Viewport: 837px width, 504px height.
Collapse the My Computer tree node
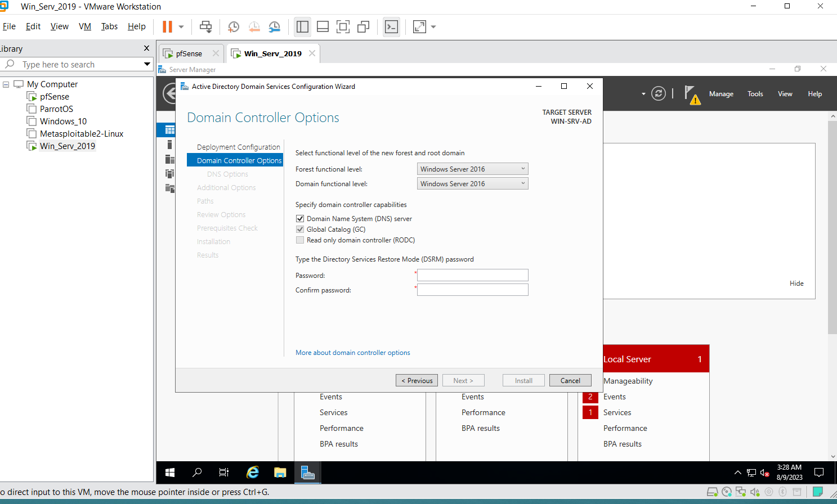[6, 84]
